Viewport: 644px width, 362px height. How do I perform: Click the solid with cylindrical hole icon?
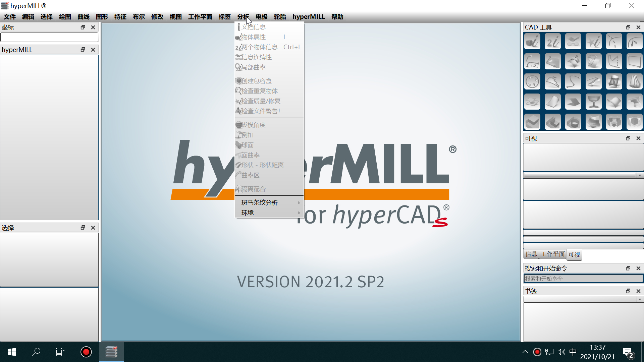tap(573, 122)
